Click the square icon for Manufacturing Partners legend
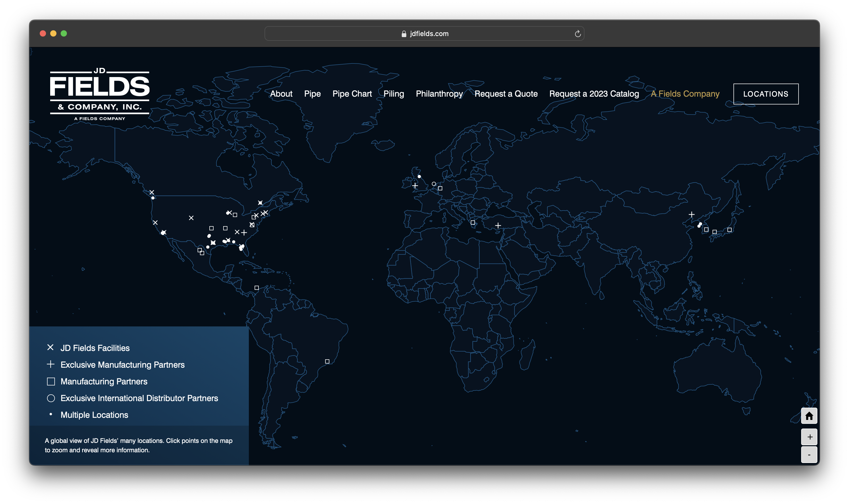 [51, 382]
